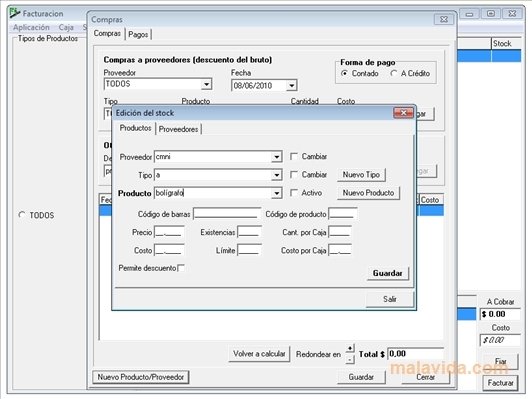Click Guardar in the stock dialog

pos(387,273)
